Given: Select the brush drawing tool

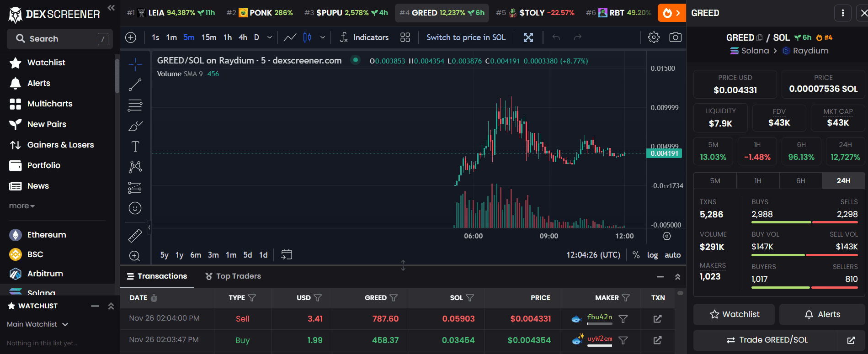Looking at the screenshot, I should click(x=135, y=126).
